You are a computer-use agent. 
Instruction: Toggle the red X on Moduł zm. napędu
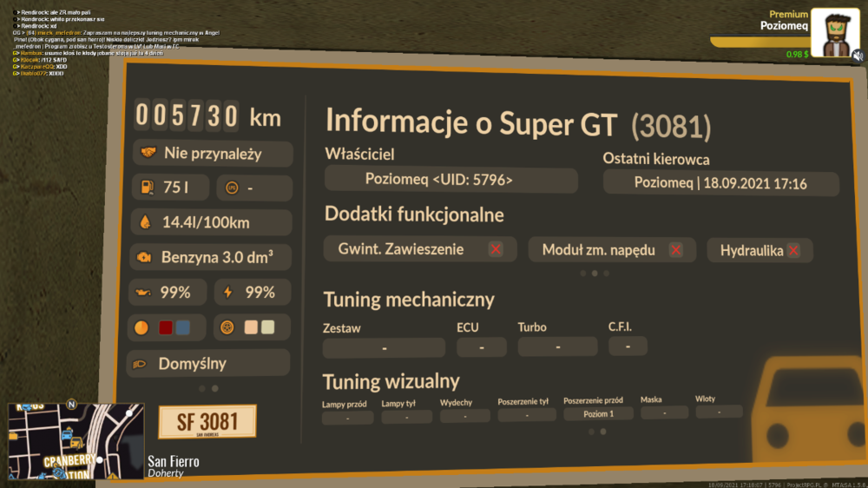(676, 250)
